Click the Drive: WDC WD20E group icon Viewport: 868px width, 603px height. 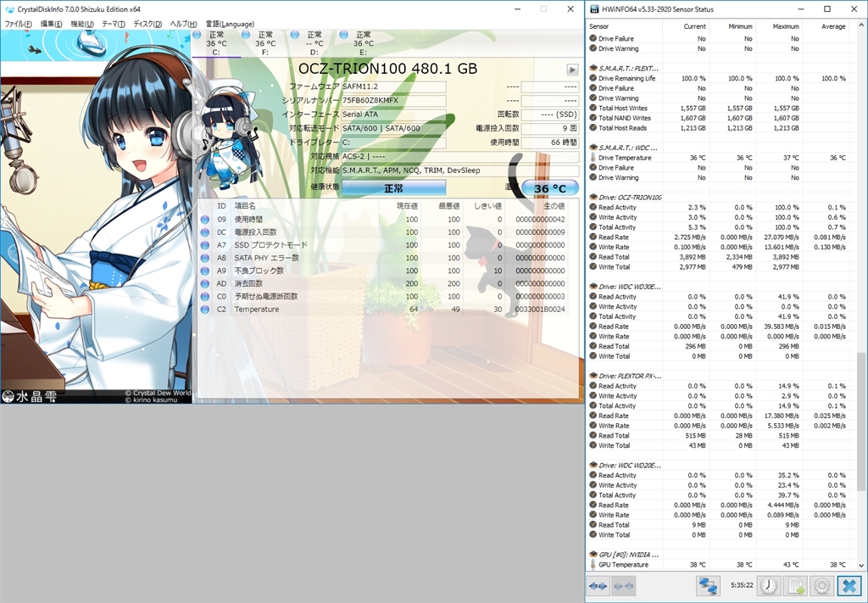593,465
